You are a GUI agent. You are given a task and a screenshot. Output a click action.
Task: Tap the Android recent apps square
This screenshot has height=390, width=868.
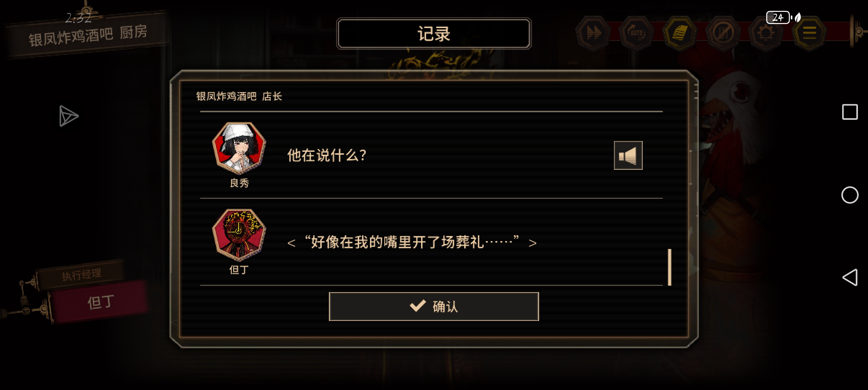tap(850, 112)
